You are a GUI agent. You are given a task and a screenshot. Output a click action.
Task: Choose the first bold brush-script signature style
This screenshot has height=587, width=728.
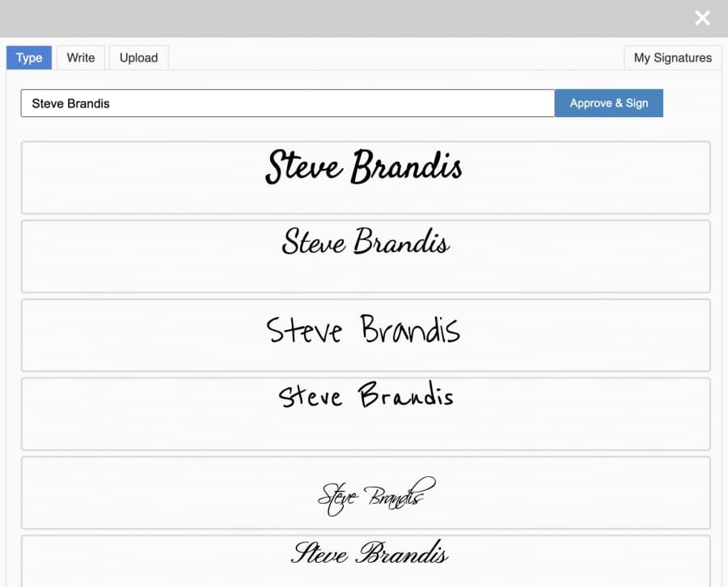point(366,177)
